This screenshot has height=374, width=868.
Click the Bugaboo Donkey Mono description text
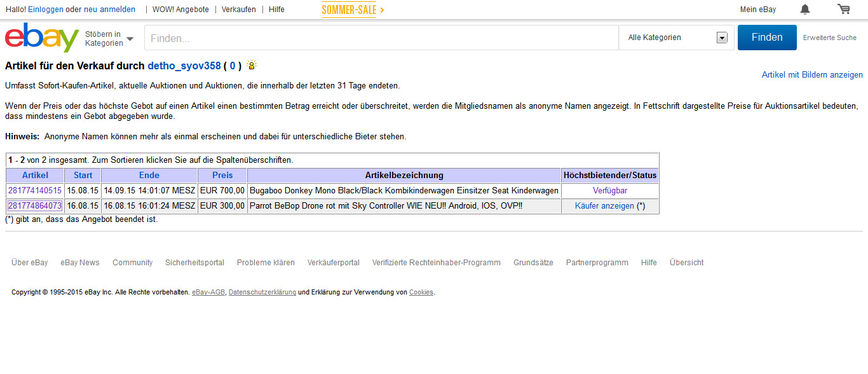pos(404,190)
